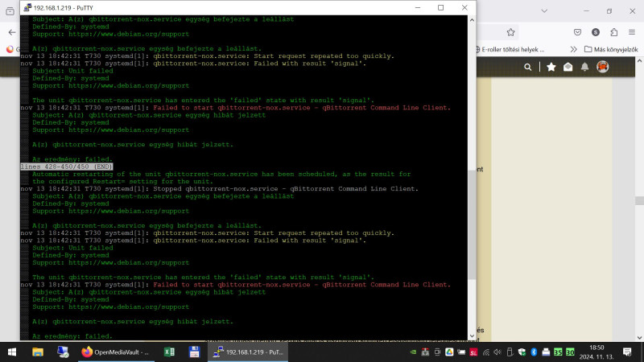Open File Explorer from taskbar

(38, 352)
